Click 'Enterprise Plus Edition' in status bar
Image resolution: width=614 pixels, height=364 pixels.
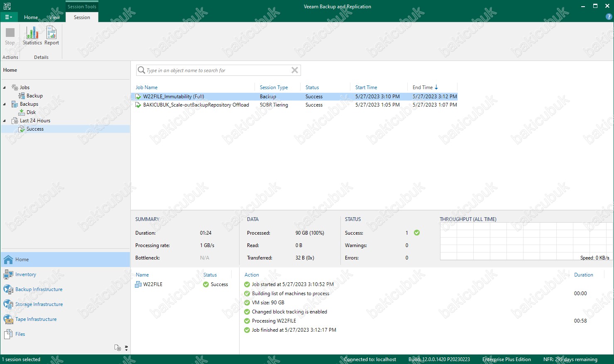click(x=506, y=359)
